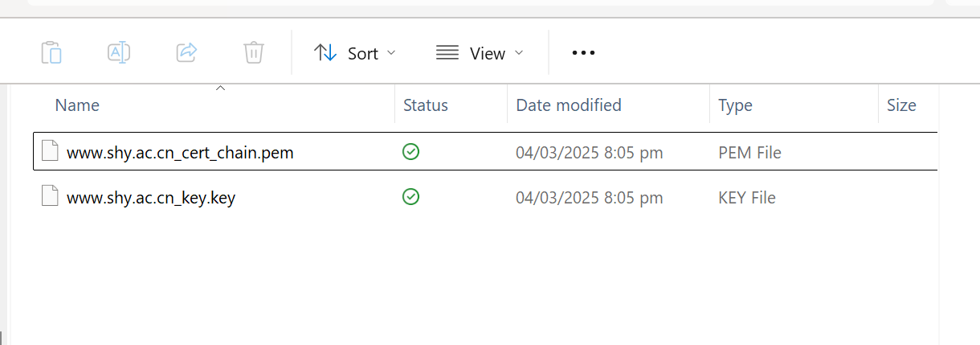The width and height of the screenshot is (980, 345).
Task: Click sync status checkmark for cert_chain.pem
Action: 410,151
